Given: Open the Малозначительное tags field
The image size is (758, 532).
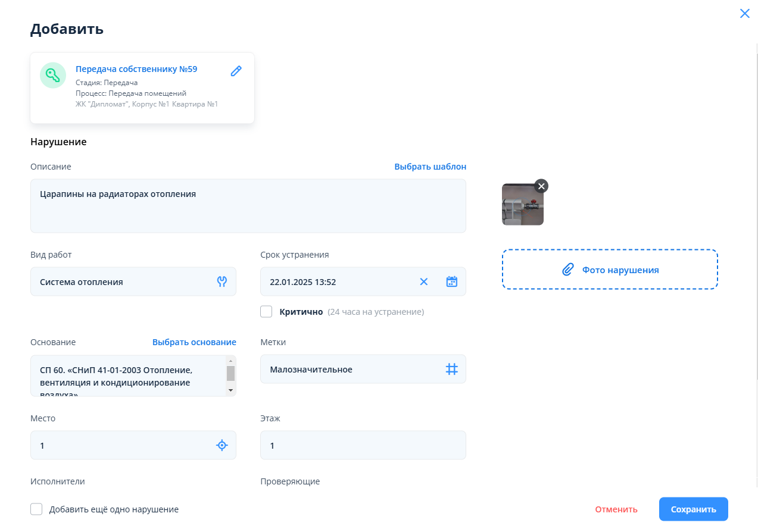Looking at the screenshot, I should tap(351, 370).
